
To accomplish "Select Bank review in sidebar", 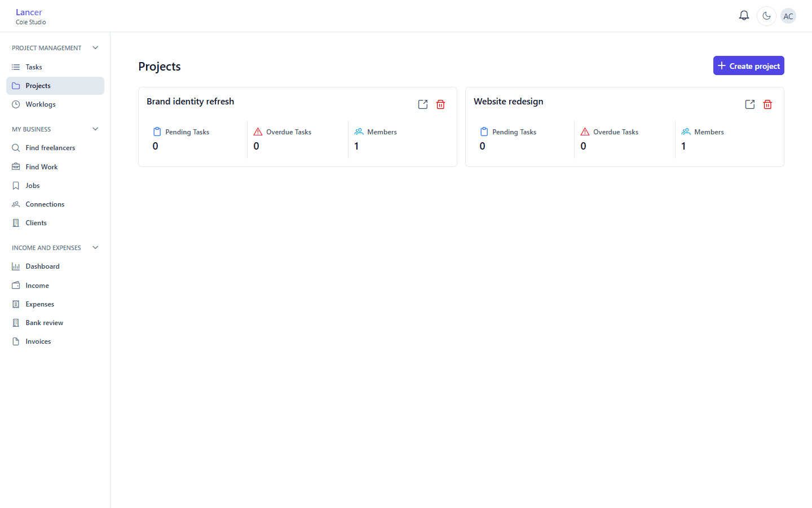I will click(55, 323).
